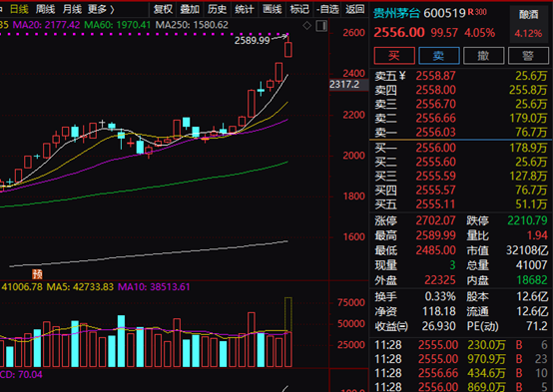Viewport: 553px width, 392px height.
Task: Select the 买二 price 2555.60
Action: point(435,162)
